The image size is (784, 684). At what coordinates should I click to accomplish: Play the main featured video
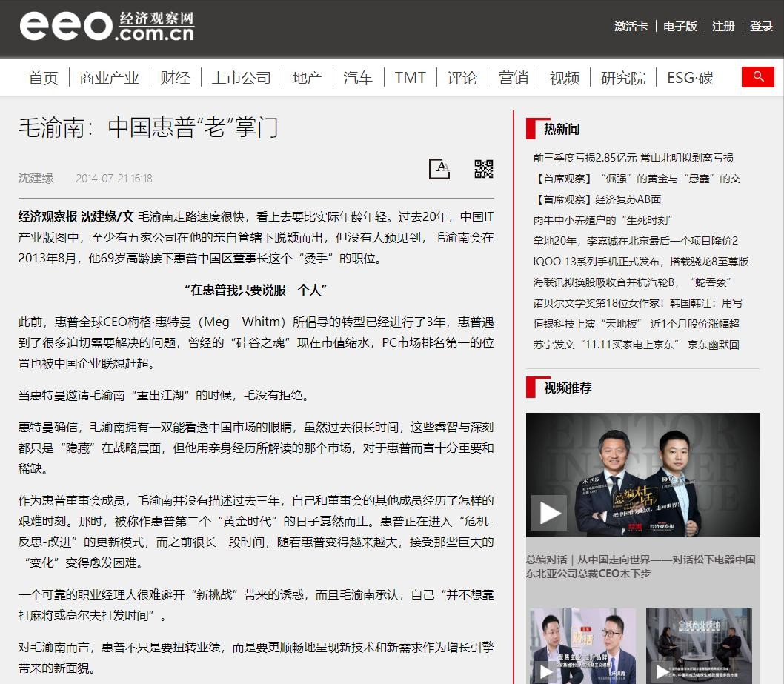[548, 512]
